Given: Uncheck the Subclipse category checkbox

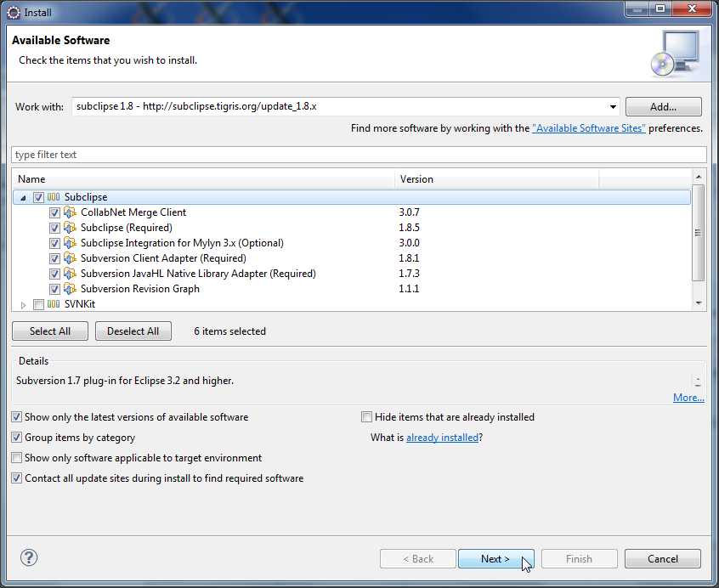Looking at the screenshot, I should click(38, 197).
